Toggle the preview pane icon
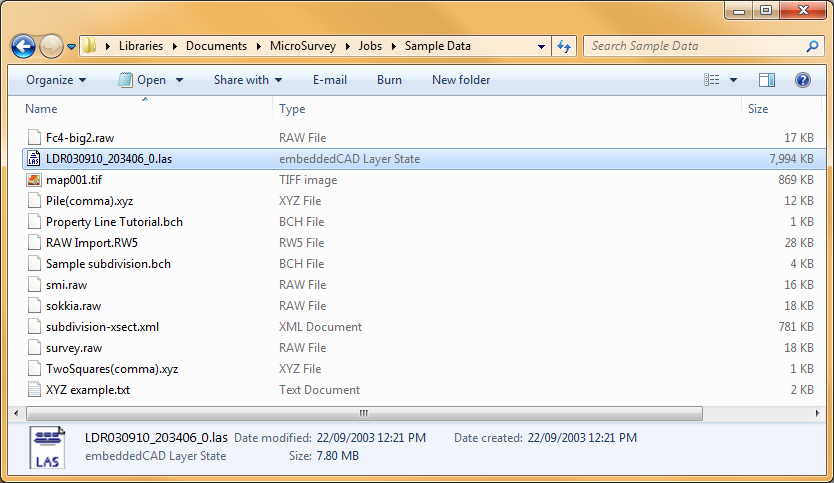Viewport: 834px width, 483px height. (x=767, y=80)
